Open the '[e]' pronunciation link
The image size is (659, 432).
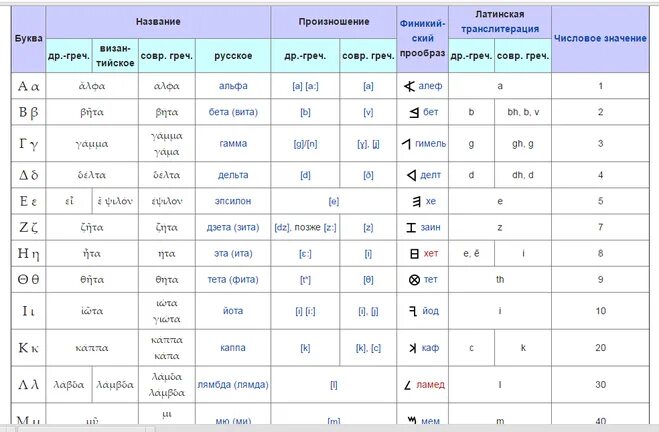pyautogui.click(x=334, y=202)
